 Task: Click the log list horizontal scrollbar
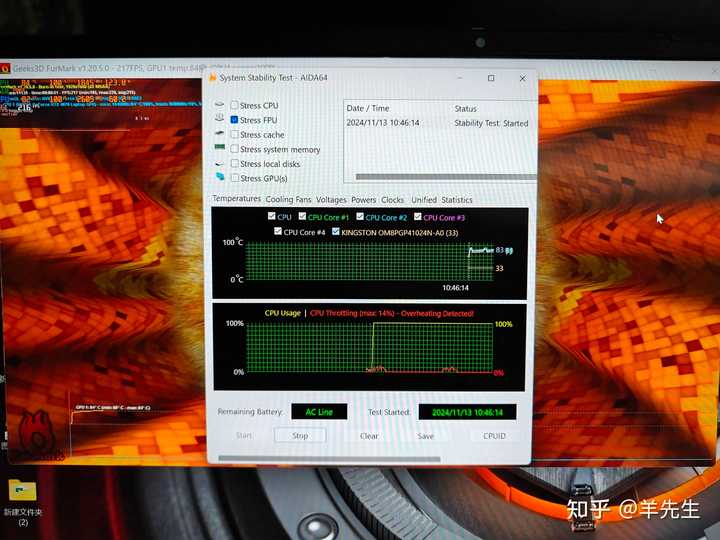[445, 177]
